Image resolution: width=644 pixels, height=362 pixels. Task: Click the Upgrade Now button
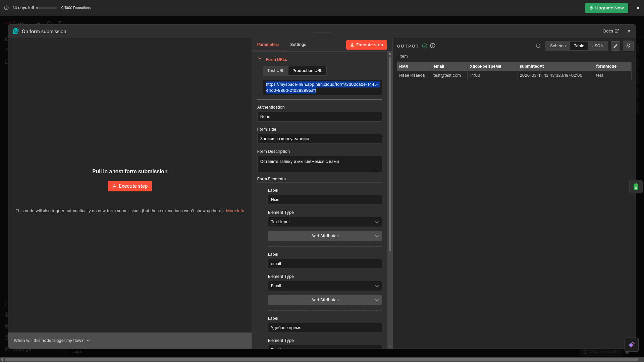tap(606, 8)
